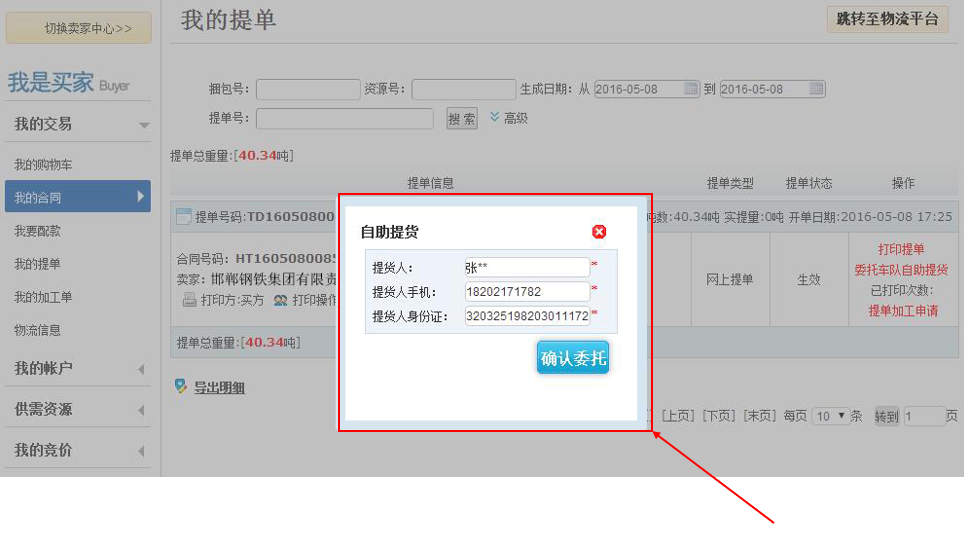The width and height of the screenshot is (964, 538).
Task: Click 跳转至物流平台 button
Action: click(x=887, y=19)
